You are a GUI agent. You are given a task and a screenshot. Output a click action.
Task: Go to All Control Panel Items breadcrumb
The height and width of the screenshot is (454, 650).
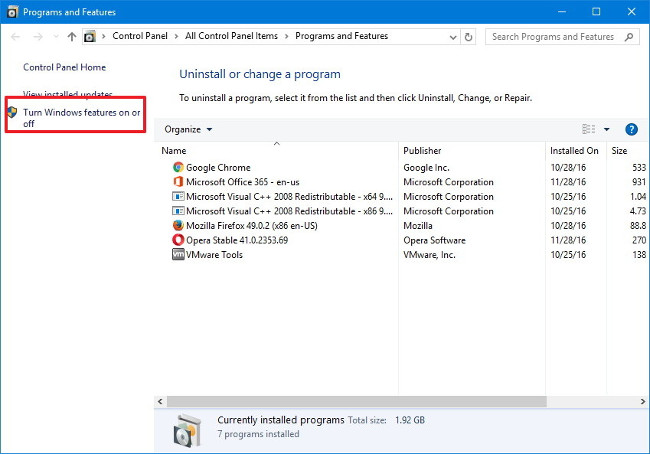click(231, 36)
